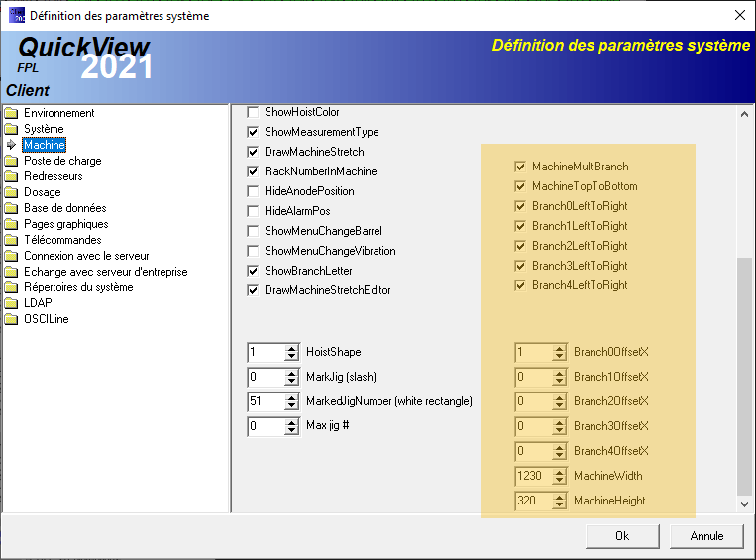The height and width of the screenshot is (560, 756).
Task: Open the Environnement folder icon
Action: 11,113
